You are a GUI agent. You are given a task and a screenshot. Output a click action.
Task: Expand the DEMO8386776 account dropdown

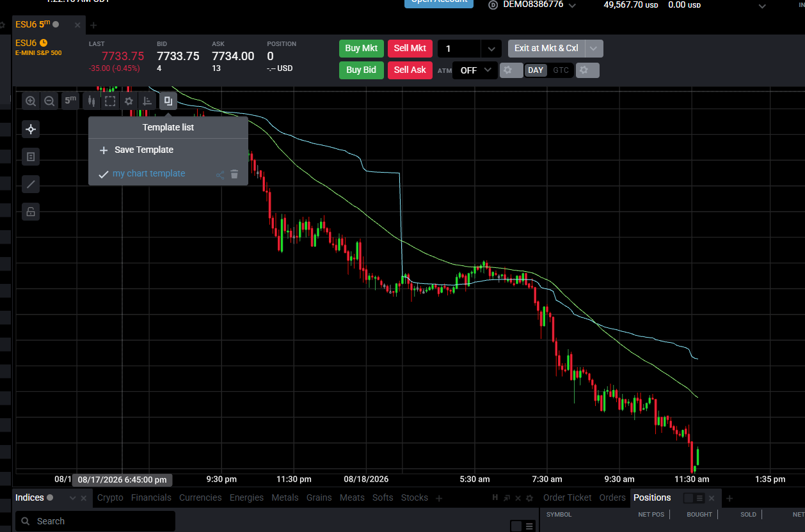coord(572,5)
